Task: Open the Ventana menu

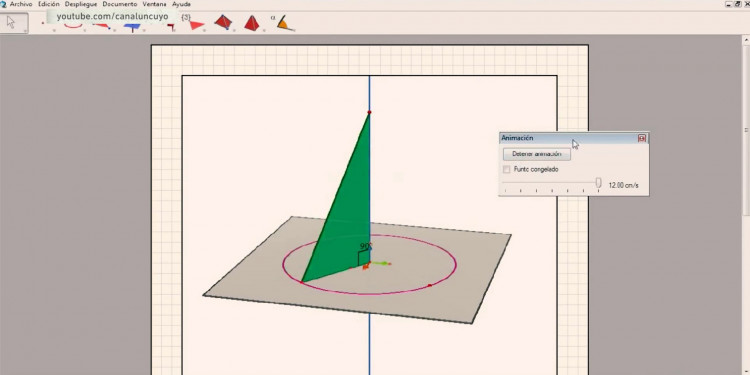Action: [154, 4]
